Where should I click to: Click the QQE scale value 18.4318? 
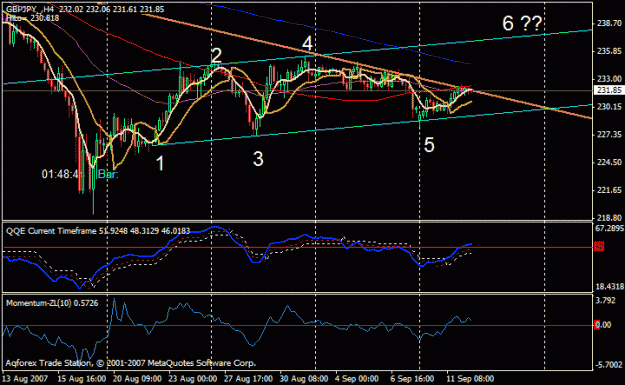pyautogui.click(x=609, y=287)
